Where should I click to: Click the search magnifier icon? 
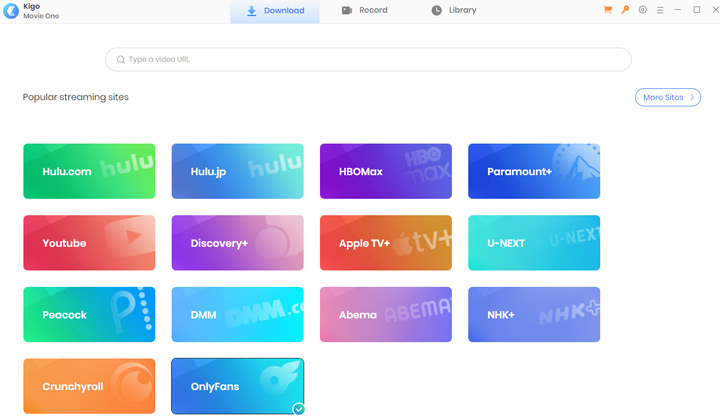pyautogui.click(x=121, y=59)
